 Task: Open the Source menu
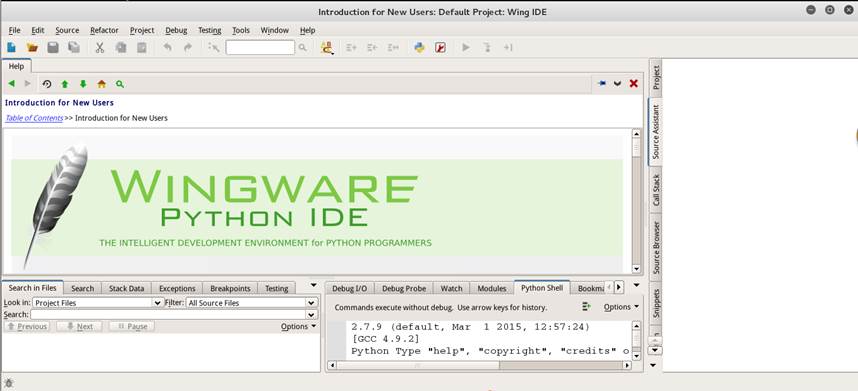tap(67, 30)
